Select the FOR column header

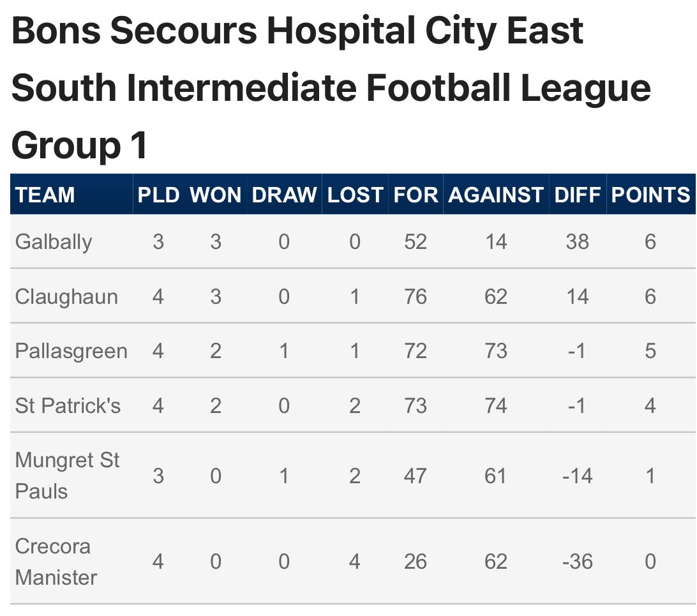416,195
